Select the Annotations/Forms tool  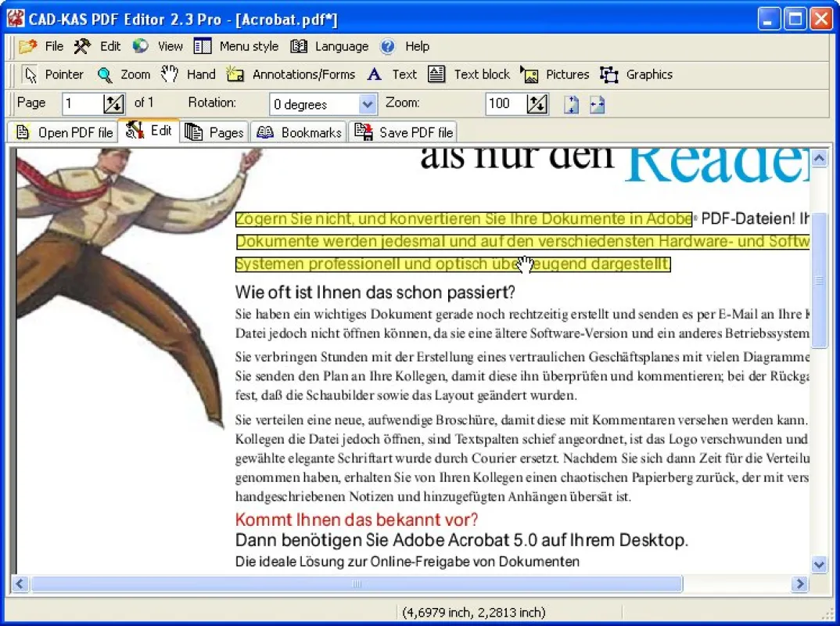[x=291, y=74]
